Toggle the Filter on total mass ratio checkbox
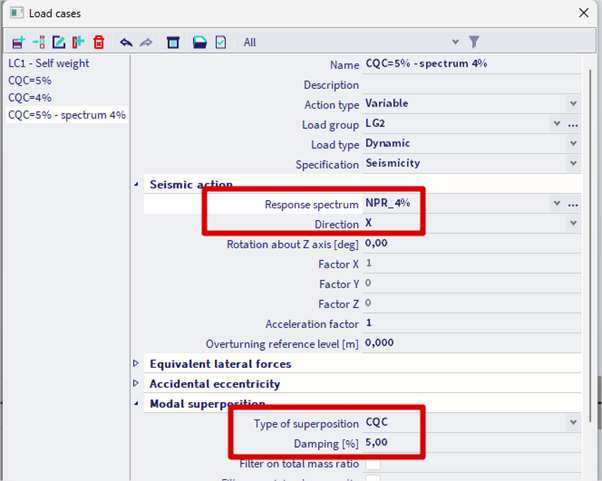The height and width of the screenshot is (481, 602). coord(373,464)
